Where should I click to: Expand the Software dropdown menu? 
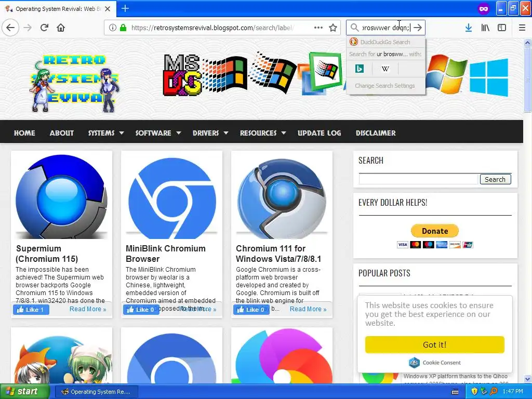click(x=158, y=133)
